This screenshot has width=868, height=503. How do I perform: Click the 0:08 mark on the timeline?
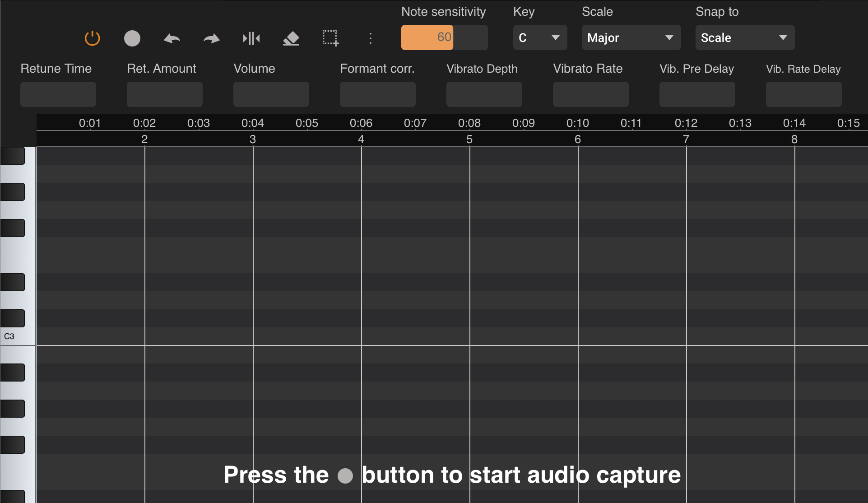[x=469, y=123]
